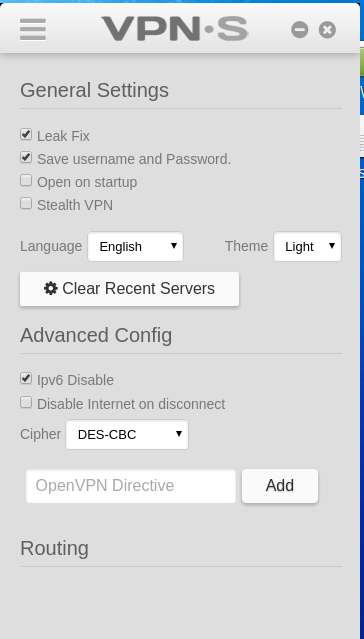Click the gear icon on Clear Recent Servers

(x=51, y=289)
